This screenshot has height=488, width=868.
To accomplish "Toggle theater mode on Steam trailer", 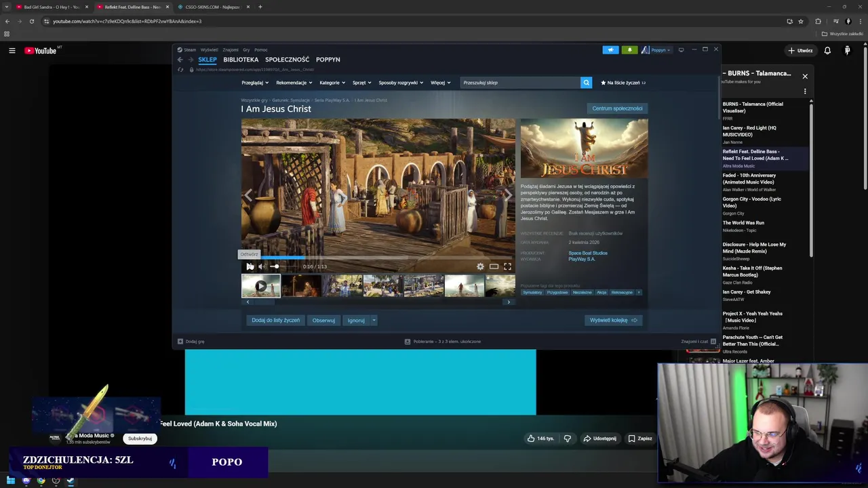I will (x=494, y=266).
